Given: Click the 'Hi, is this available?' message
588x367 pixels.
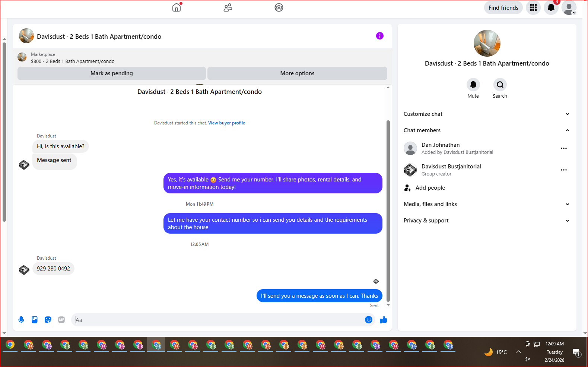Looking at the screenshot, I should 61,146.
